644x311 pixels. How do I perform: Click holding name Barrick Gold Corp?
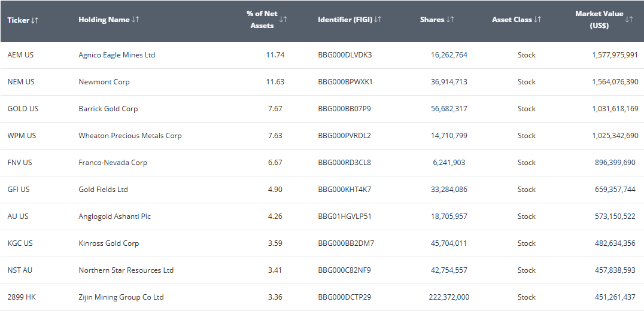click(108, 109)
